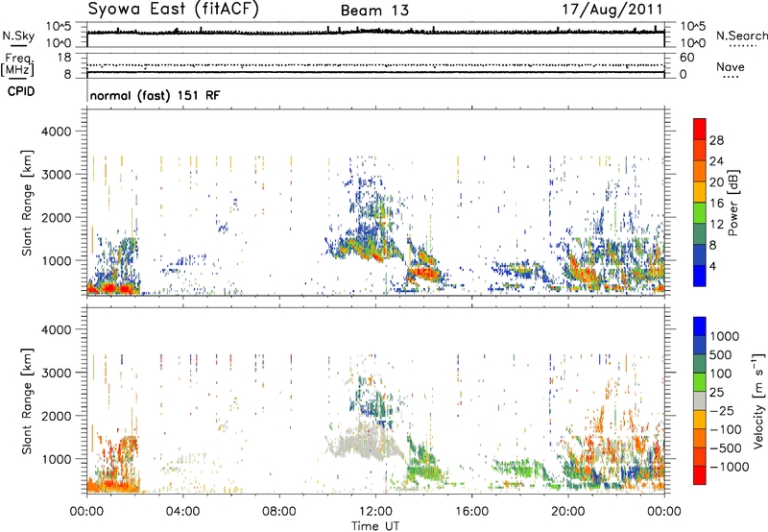Click Power colorbar tick label '4'
This screenshot has height=532, width=768.
pos(712,266)
